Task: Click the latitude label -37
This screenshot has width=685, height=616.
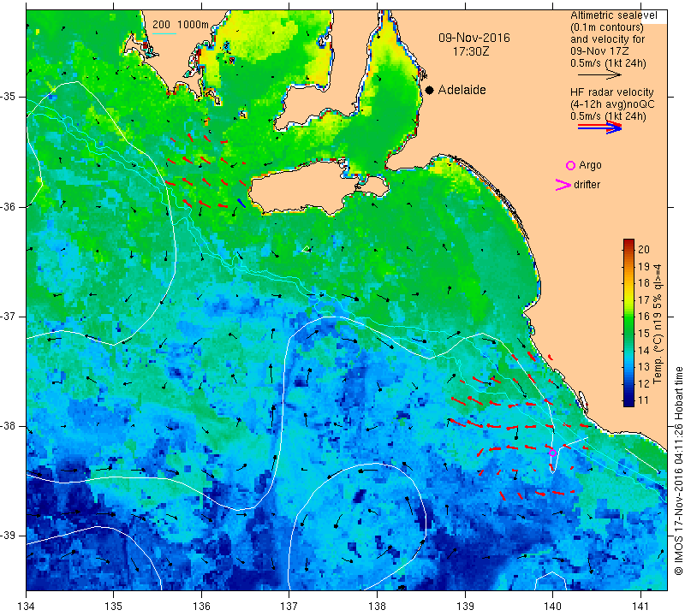Action: click(x=8, y=316)
